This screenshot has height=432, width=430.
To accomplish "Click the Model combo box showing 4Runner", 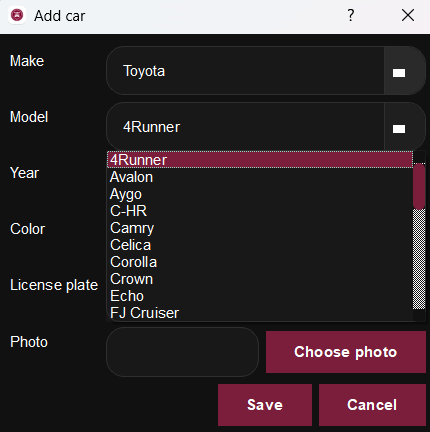I will point(266,127).
